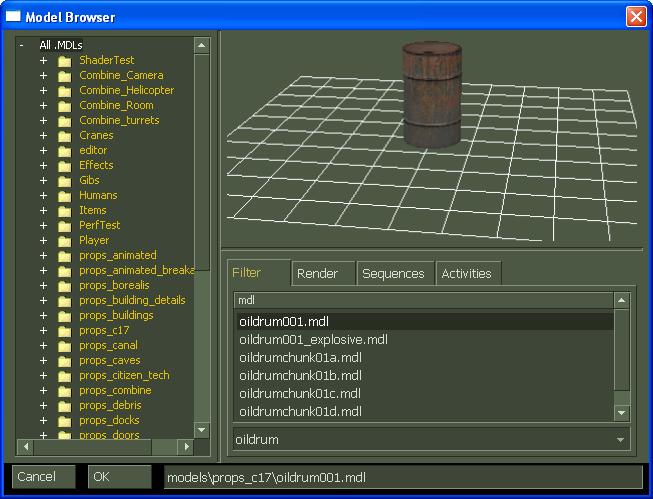This screenshot has width=653, height=499.
Task: Select the Combine_Helicopter folder name
Action: [x=127, y=90]
